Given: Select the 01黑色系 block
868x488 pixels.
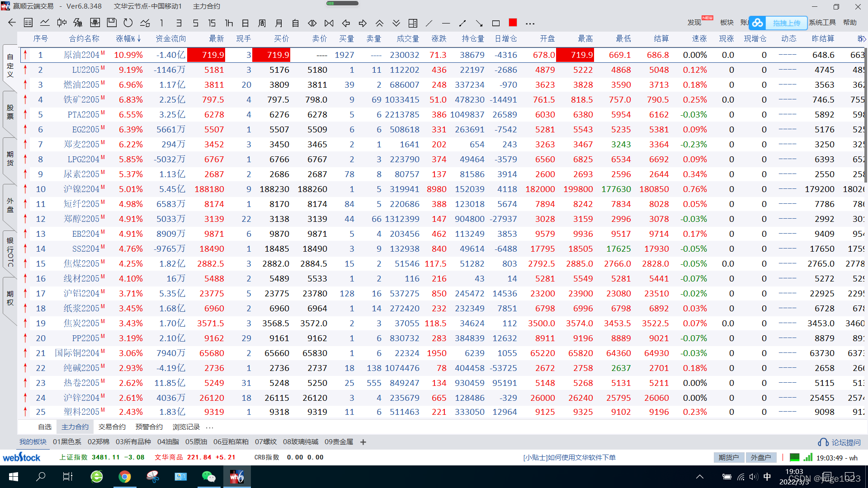Looking at the screenshot, I should [x=67, y=442].
